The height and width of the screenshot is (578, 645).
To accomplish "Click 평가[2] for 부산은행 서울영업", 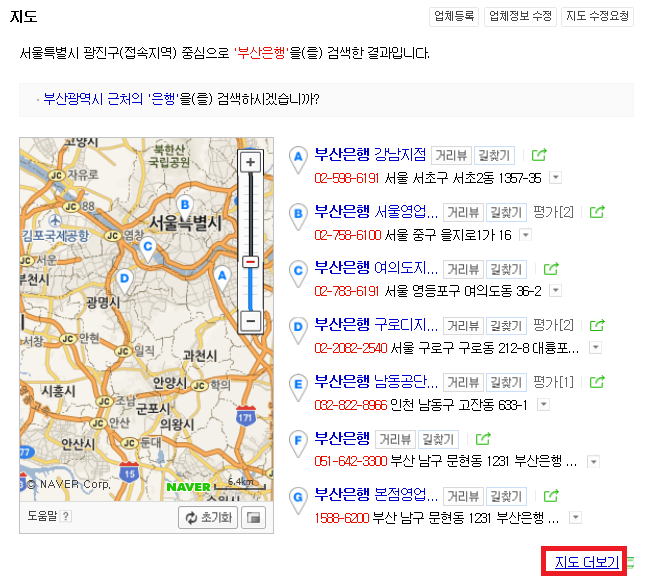I will click(x=553, y=212).
